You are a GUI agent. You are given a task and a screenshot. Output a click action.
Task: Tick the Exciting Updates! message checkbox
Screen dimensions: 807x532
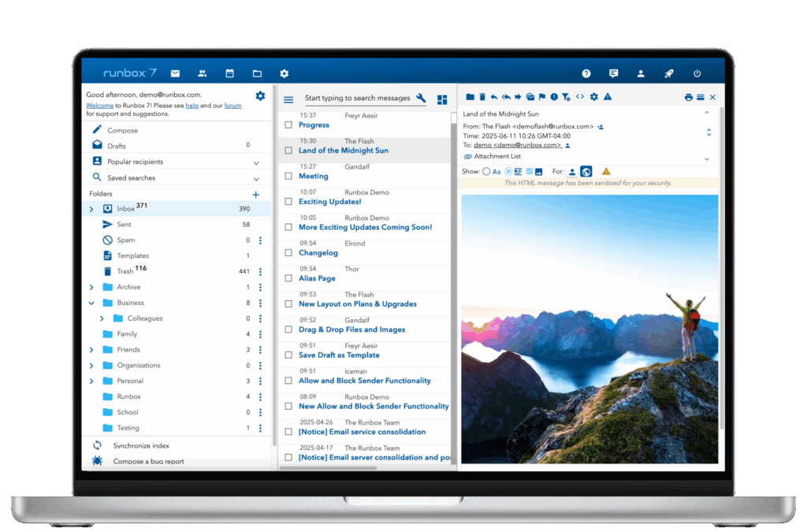tap(288, 202)
